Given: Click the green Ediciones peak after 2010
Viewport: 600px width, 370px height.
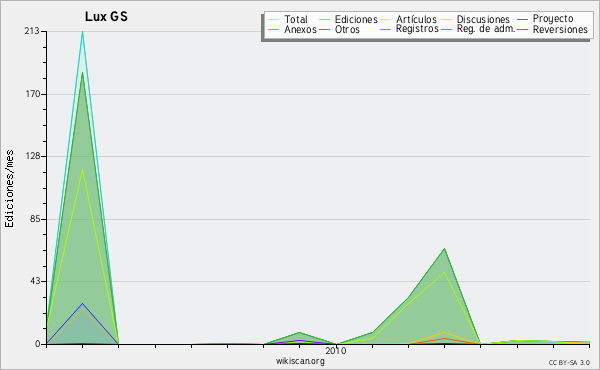Looking at the screenshot, I should click(444, 249).
